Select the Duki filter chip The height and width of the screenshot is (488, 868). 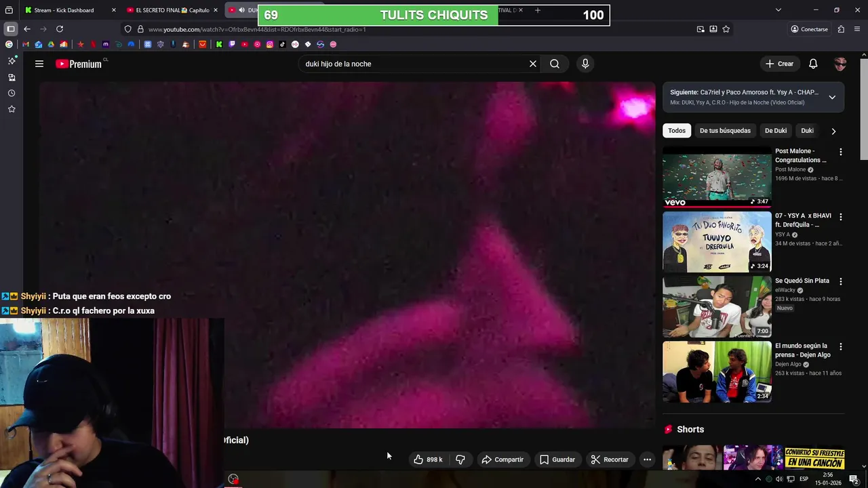[807, 131]
